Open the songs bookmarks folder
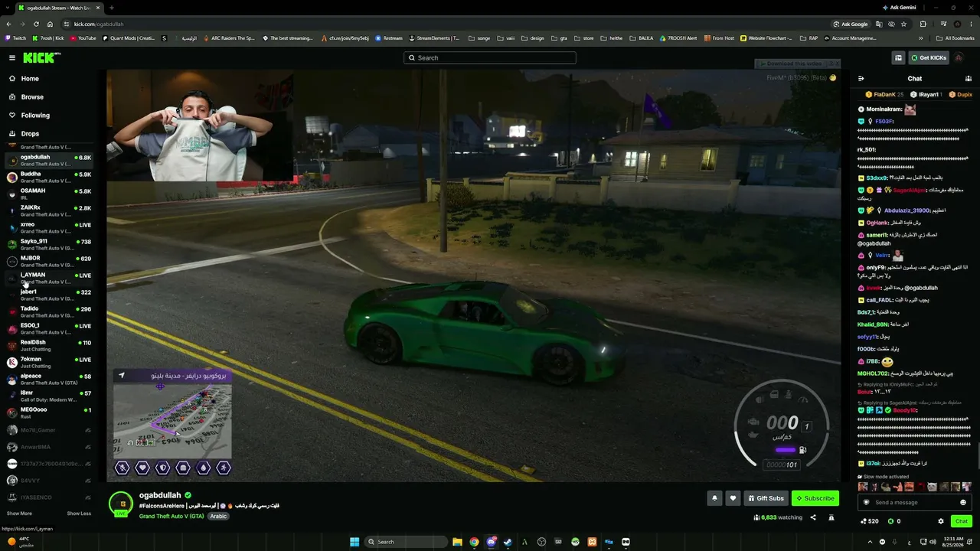 479,38
